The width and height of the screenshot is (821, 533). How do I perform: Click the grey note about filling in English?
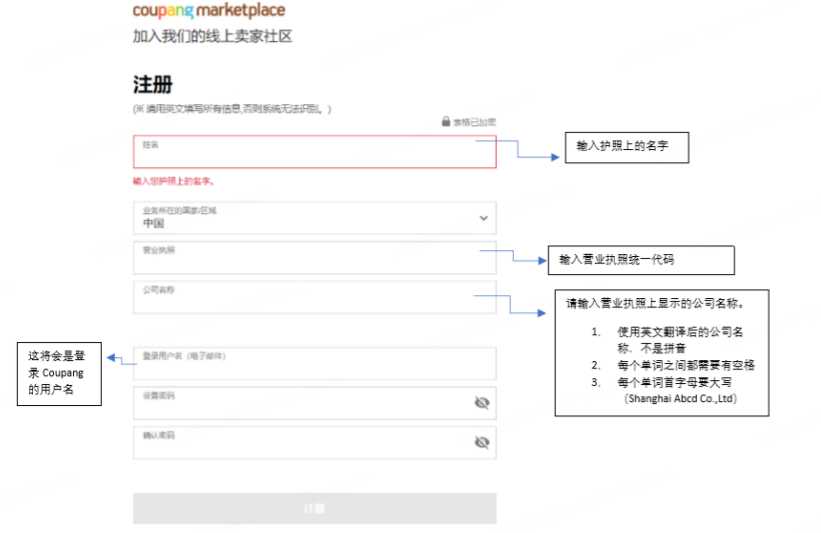click(232, 109)
